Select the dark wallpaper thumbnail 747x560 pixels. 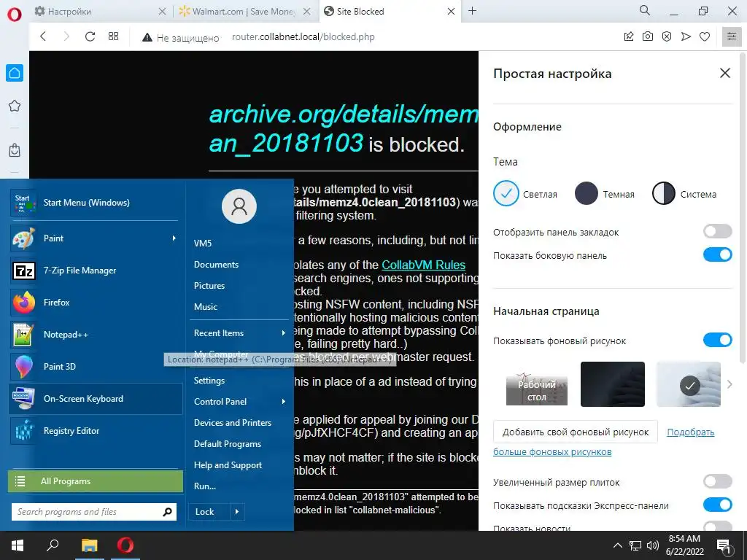pyautogui.click(x=612, y=384)
